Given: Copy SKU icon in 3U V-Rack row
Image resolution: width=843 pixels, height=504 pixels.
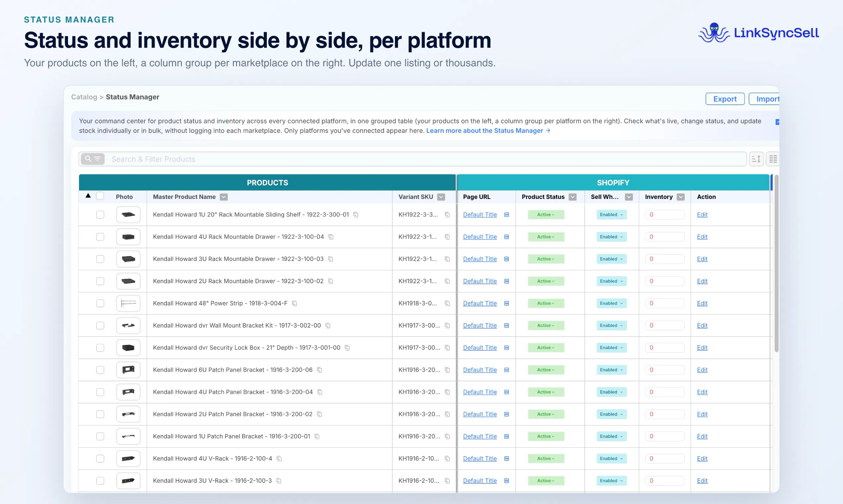Looking at the screenshot, I should pyautogui.click(x=447, y=480).
